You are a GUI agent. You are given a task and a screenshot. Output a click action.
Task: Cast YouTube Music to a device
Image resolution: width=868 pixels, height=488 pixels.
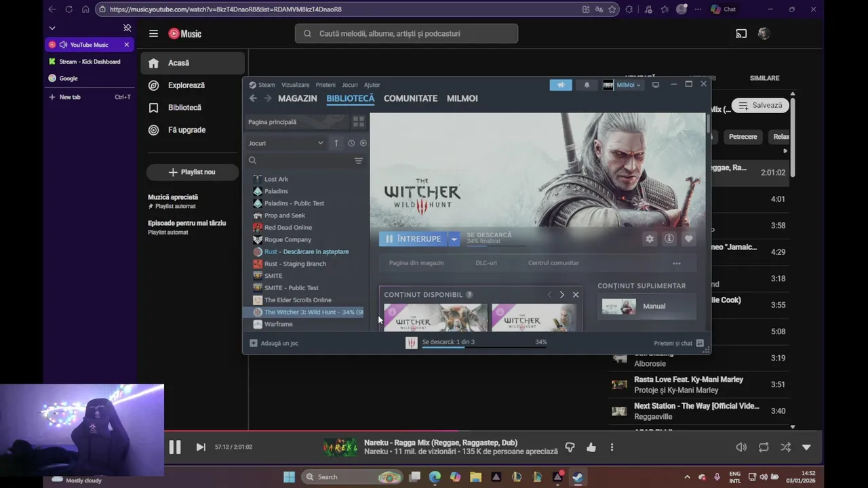coord(741,34)
